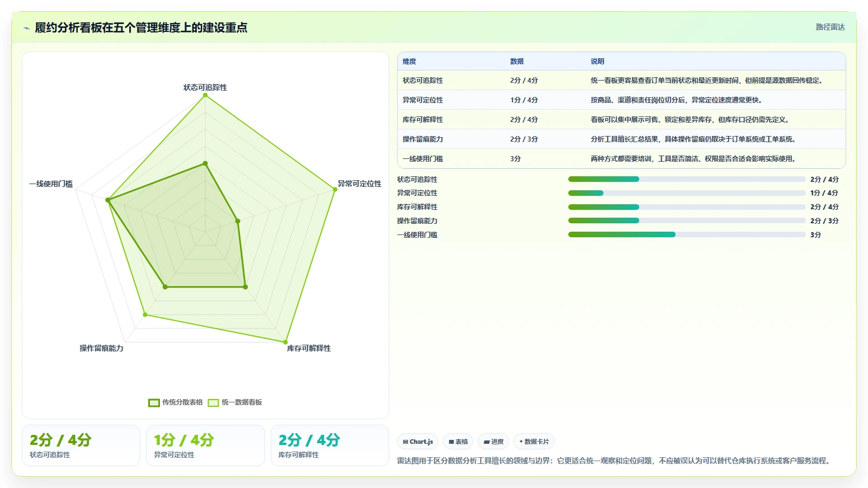
Task: Click the 异常可定位性 progress bar
Action: 687,193
